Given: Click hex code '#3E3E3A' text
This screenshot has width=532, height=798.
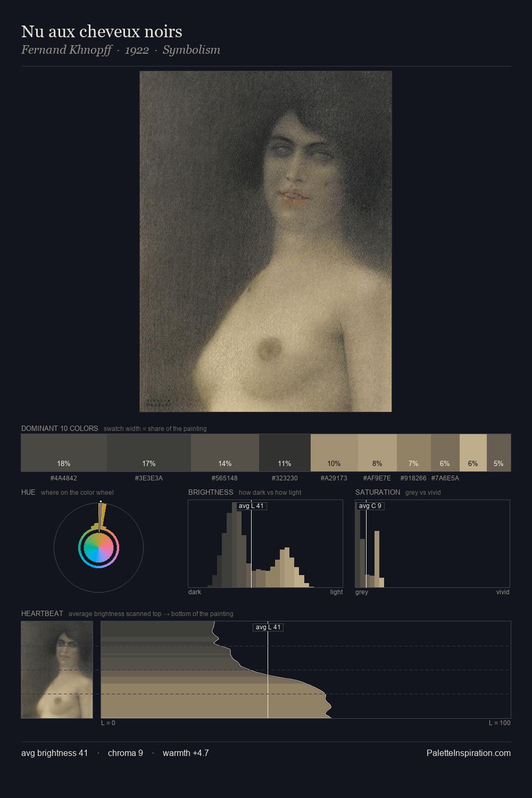Looking at the screenshot, I should tap(149, 478).
